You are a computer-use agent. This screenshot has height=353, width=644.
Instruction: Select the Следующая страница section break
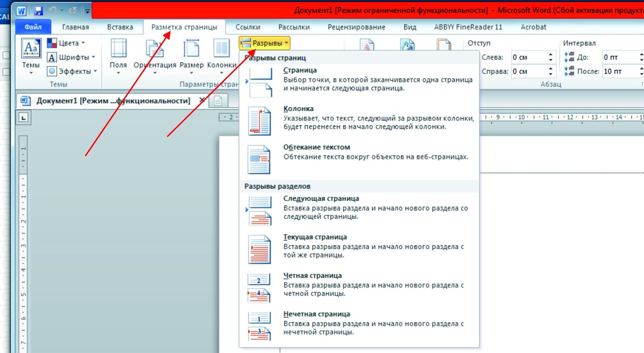point(359,211)
